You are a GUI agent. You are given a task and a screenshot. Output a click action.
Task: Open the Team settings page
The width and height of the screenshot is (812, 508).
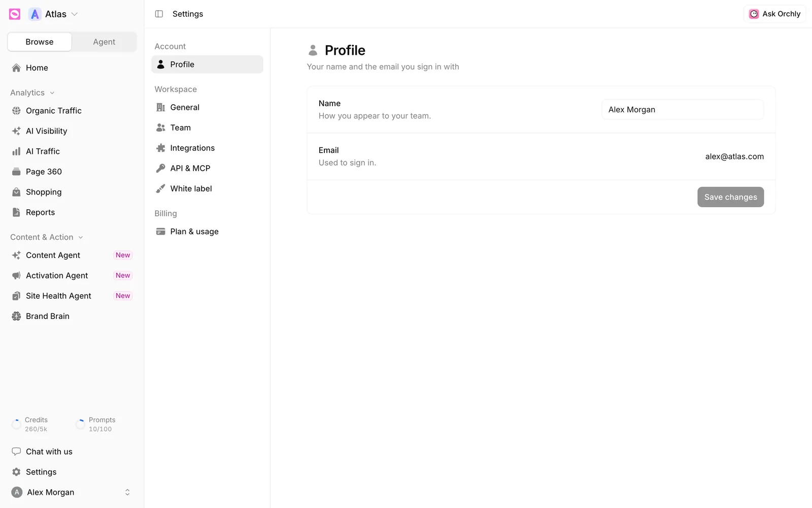[x=207, y=128]
